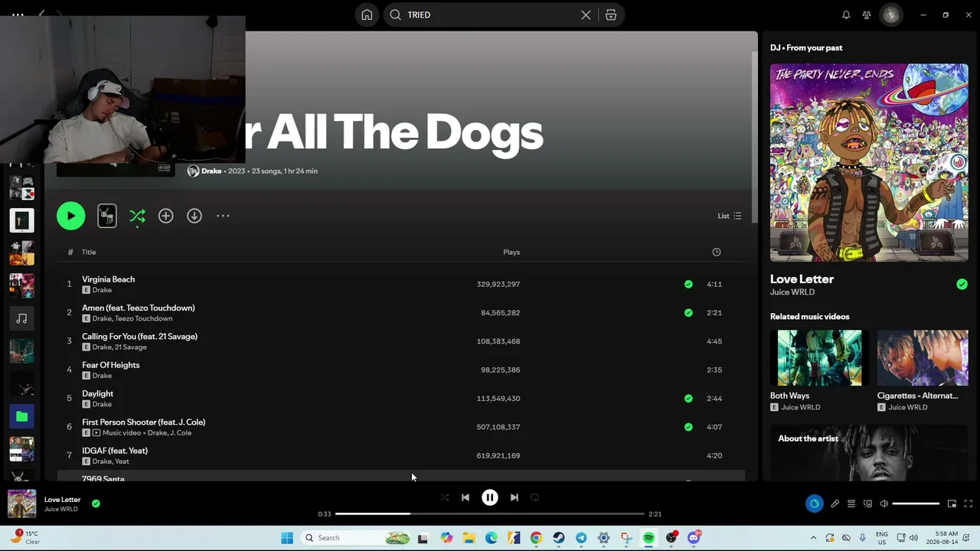Pause the current song
The width and height of the screenshot is (980, 551).
490,497
